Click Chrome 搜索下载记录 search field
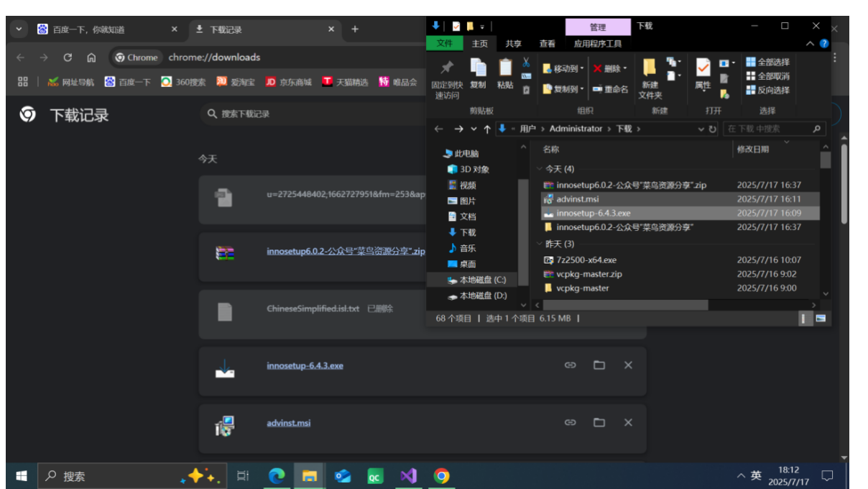The height and width of the screenshot is (489, 868). tap(312, 114)
